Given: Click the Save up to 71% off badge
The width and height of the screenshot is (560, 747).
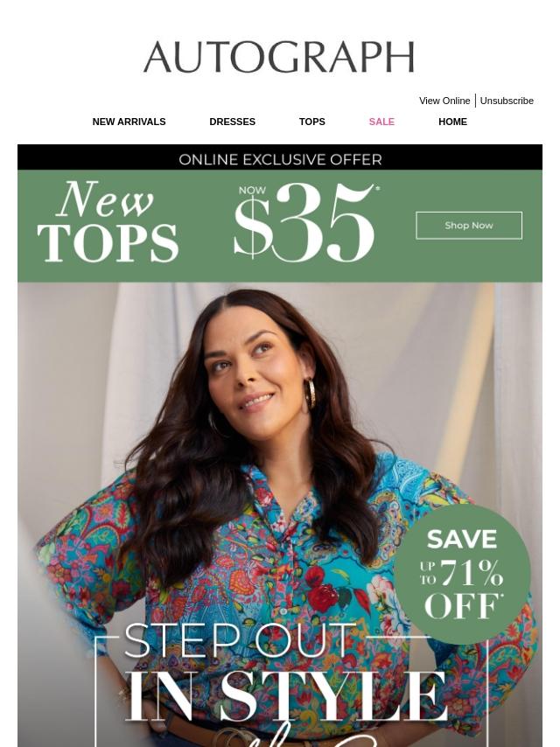Looking at the screenshot, I should pos(462,574).
